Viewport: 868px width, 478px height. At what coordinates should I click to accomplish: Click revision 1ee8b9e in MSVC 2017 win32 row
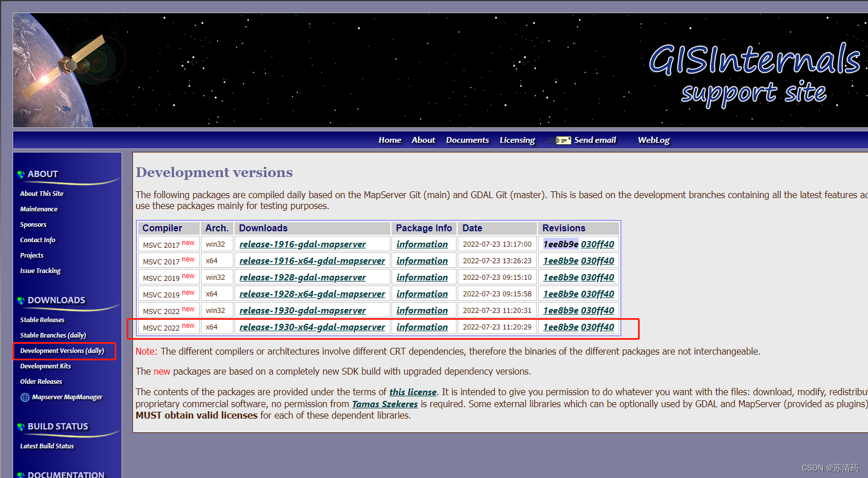pyautogui.click(x=561, y=244)
